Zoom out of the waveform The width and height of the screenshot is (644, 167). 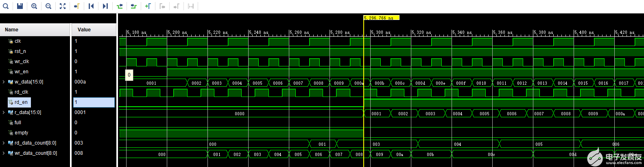[48, 6]
